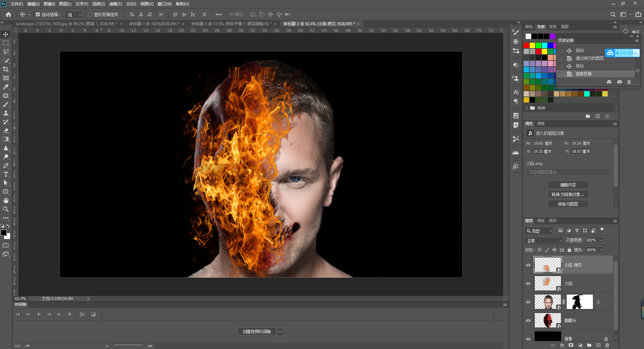Open the 文件(F) menu
Image resolution: width=644 pixels, height=349 pixels.
coord(17,4)
